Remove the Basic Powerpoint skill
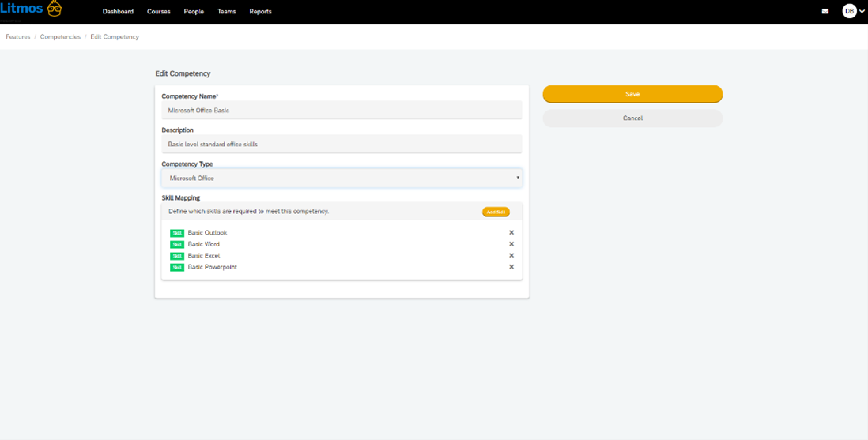This screenshot has height=440, width=868. pyautogui.click(x=511, y=267)
